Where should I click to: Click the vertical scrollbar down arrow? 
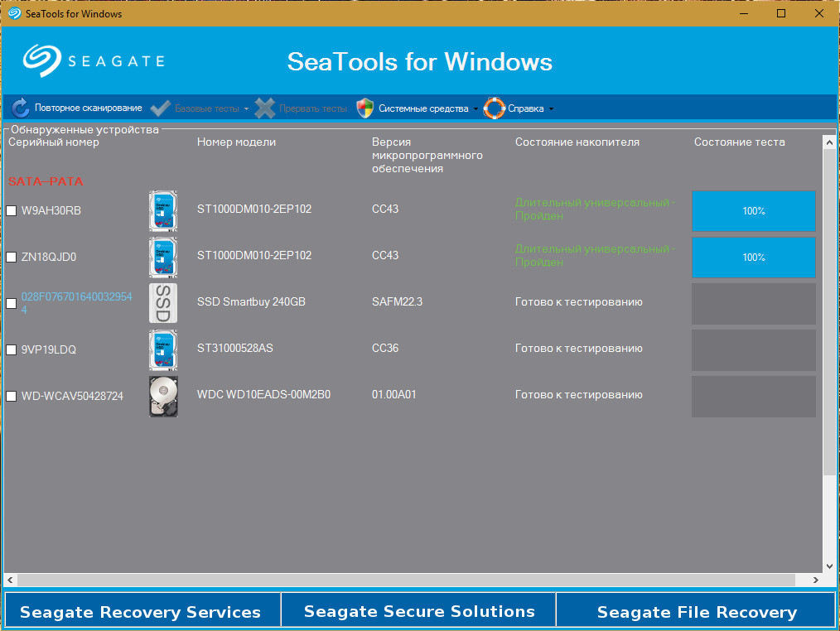828,566
